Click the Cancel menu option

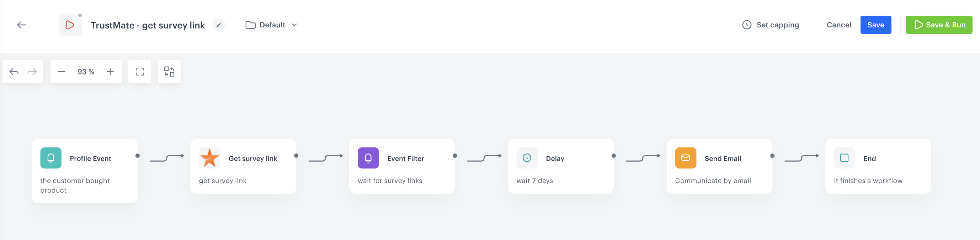tap(838, 24)
